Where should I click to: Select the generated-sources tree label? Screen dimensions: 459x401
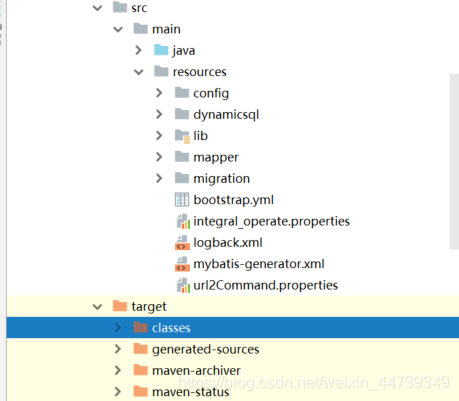(x=206, y=349)
